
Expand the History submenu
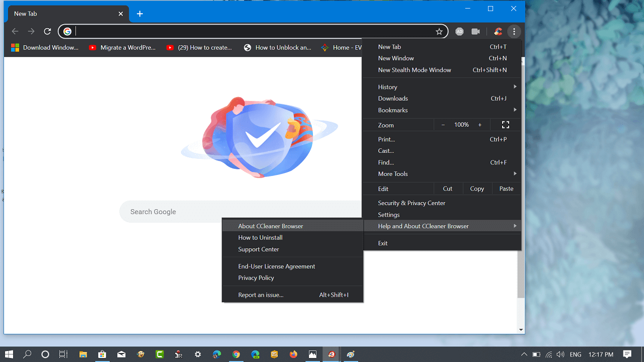click(442, 87)
